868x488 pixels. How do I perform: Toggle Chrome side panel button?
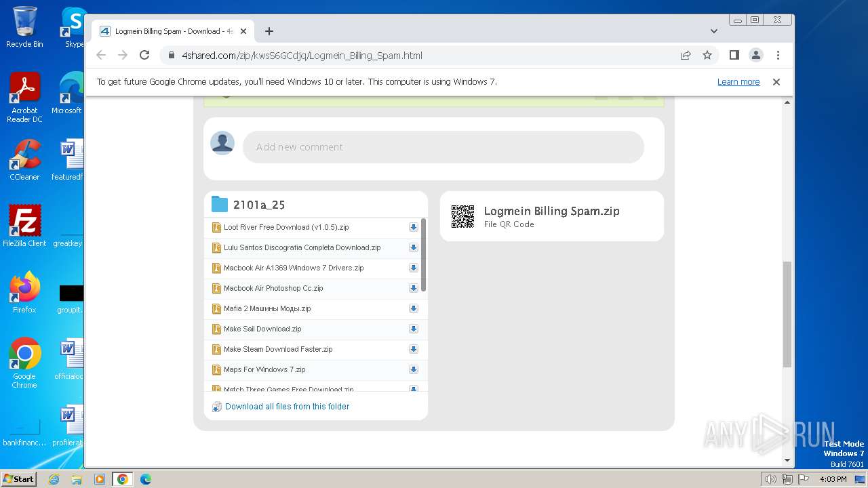(734, 55)
